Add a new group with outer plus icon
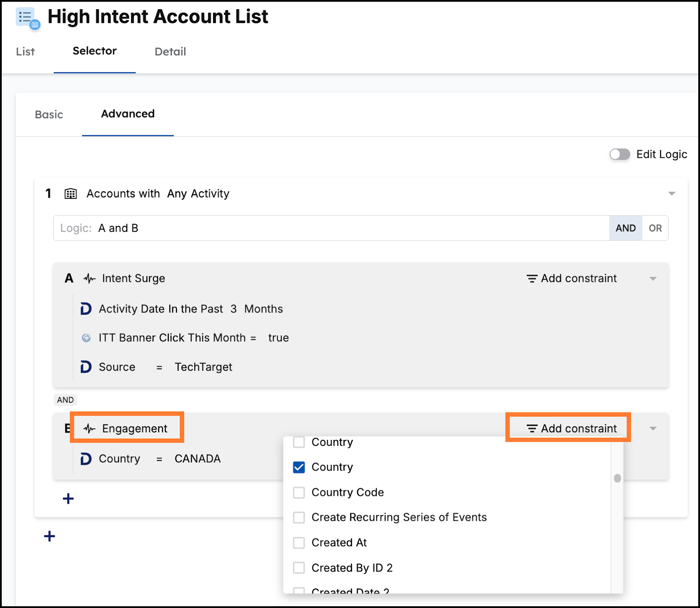The width and height of the screenshot is (700, 608). pos(49,536)
